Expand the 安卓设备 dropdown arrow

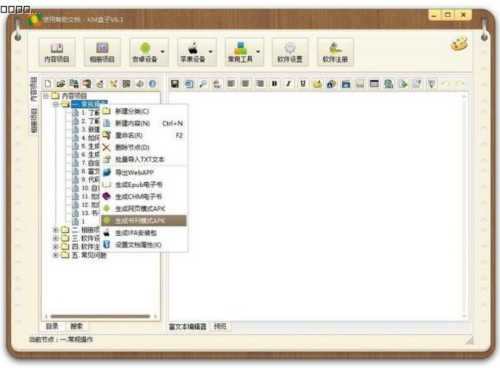(163, 52)
